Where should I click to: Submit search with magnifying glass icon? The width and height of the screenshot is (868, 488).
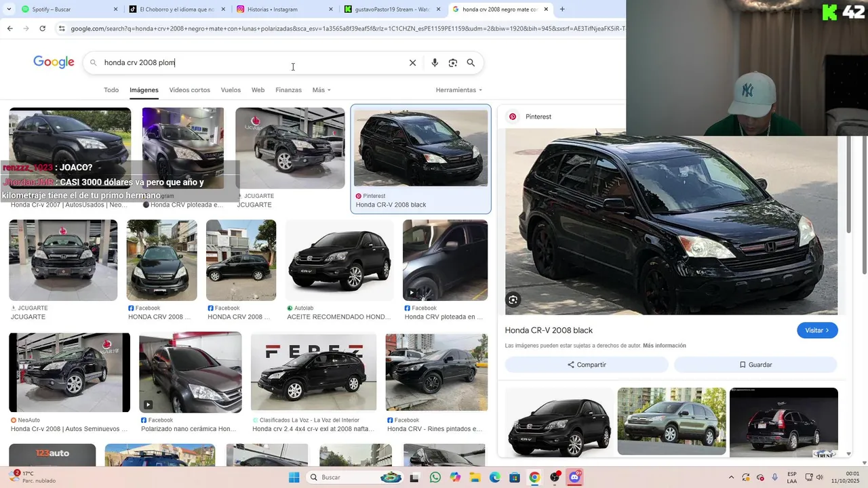471,62
